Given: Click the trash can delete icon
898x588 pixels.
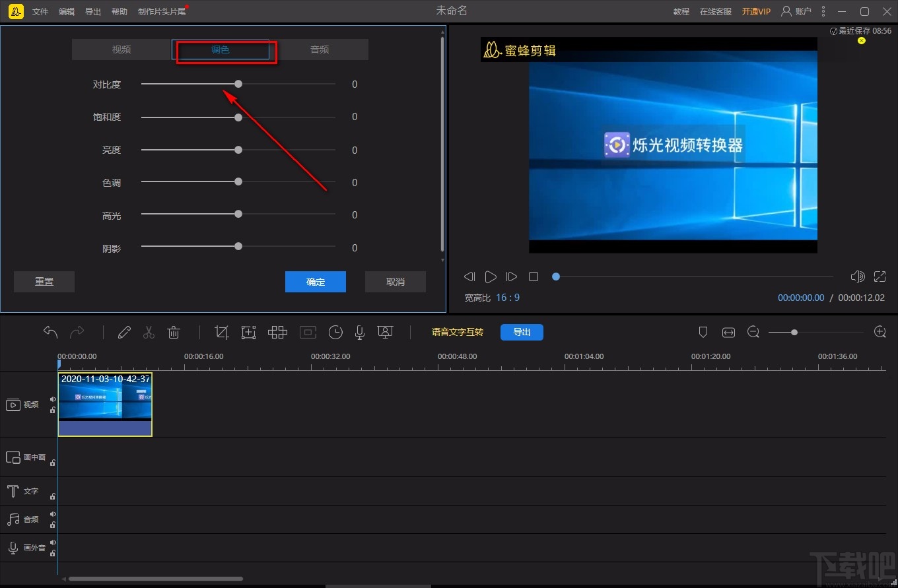Looking at the screenshot, I should click(x=174, y=333).
